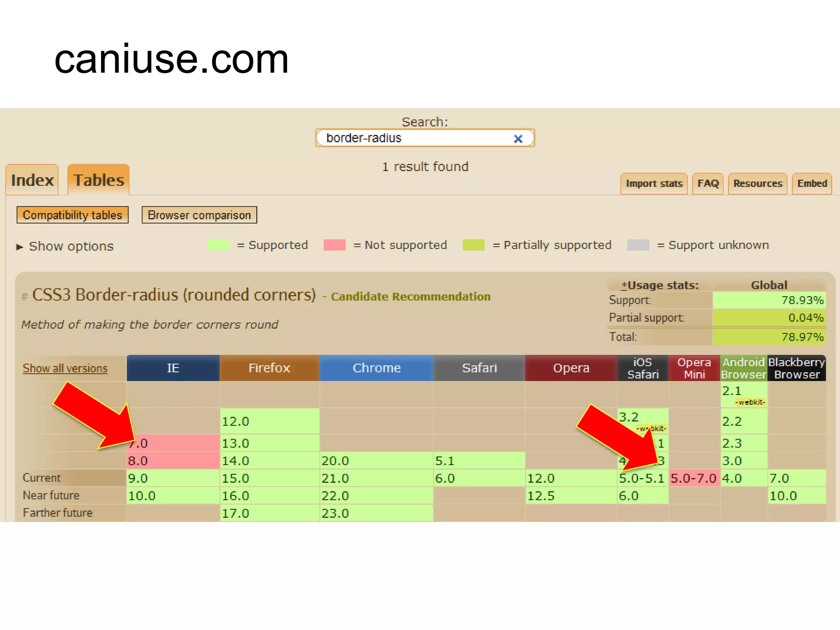The width and height of the screenshot is (840, 630).
Task: Open the CSS3 Border-radius feature title
Action: (x=174, y=295)
